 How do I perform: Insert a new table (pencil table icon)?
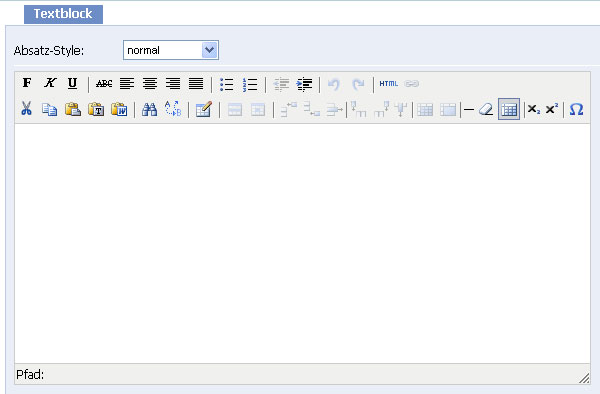[204, 109]
